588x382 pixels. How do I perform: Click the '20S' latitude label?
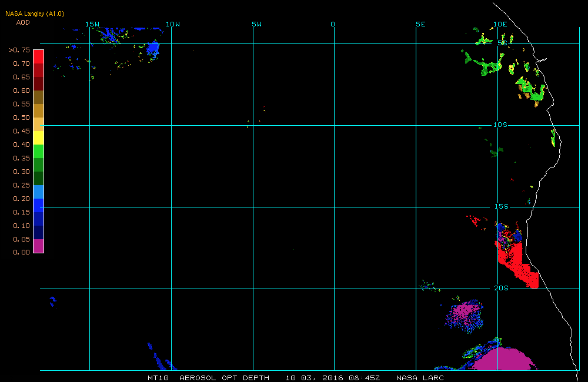(x=502, y=288)
